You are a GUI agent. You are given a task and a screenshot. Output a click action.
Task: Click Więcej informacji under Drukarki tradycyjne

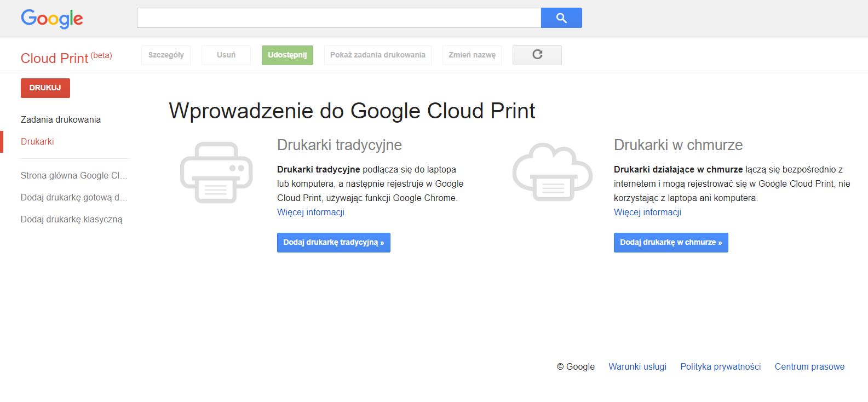coord(312,212)
